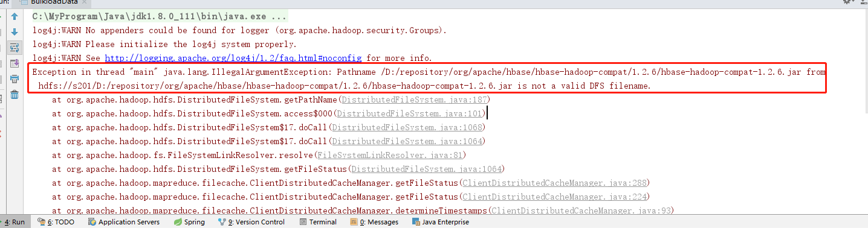Viewport: 868px width, 228px height.
Task: Click the java.exe command line text
Action: pos(160,17)
